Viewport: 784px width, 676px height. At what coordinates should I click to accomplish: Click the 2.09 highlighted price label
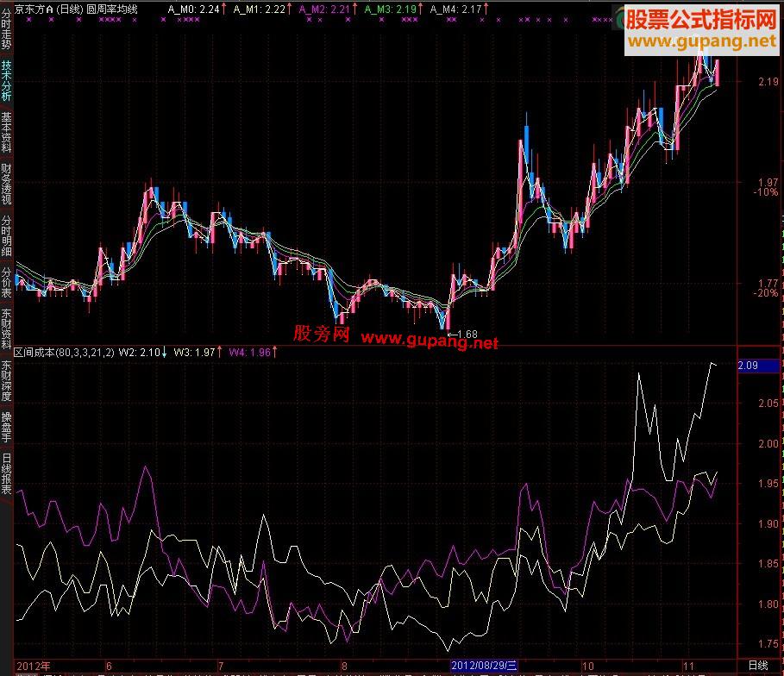(x=758, y=366)
